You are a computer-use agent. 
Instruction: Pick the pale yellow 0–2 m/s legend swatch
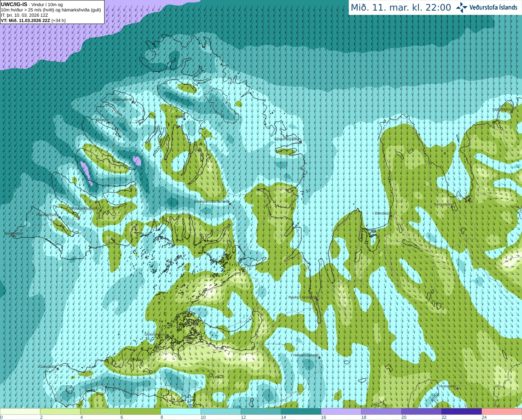(x=20, y=411)
